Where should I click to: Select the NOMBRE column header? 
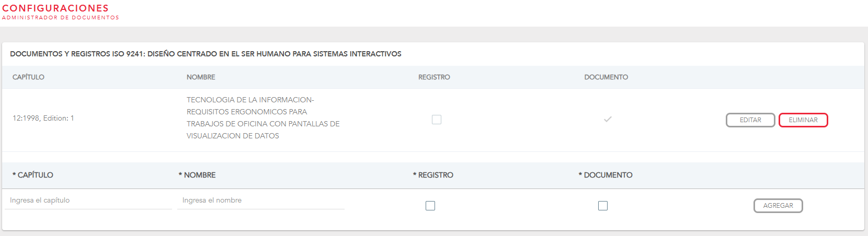pyautogui.click(x=201, y=77)
